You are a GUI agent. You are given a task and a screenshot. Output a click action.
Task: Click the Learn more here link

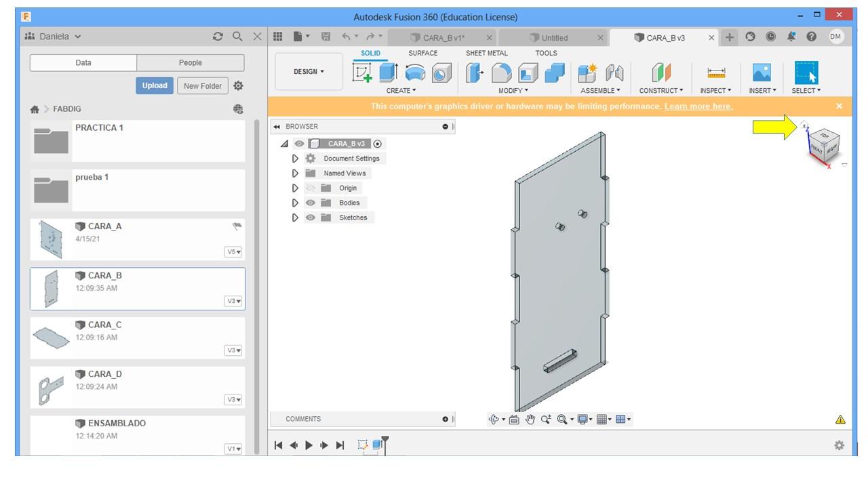click(698, 106)
